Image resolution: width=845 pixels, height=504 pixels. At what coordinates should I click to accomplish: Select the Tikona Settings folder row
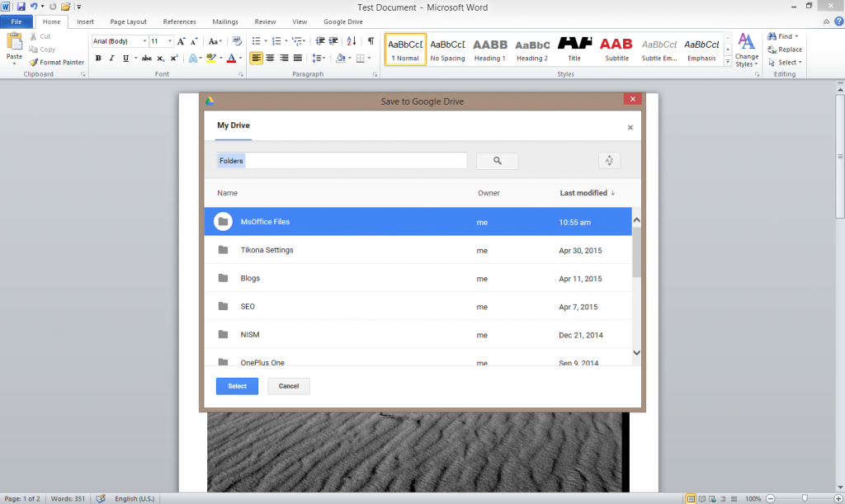pyautogui.click(x=418, y=250)
